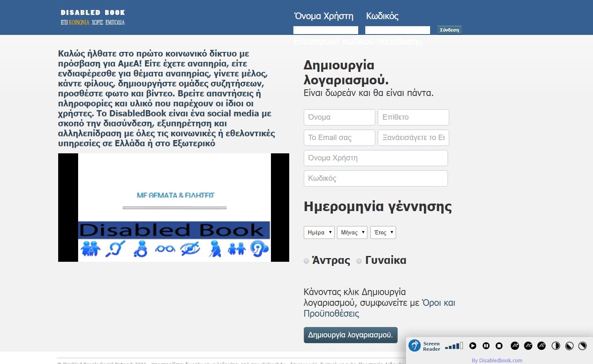The image size is (593, 364).
Task: Play the Disabled Book intro video
Action: [x=174, y=207]
